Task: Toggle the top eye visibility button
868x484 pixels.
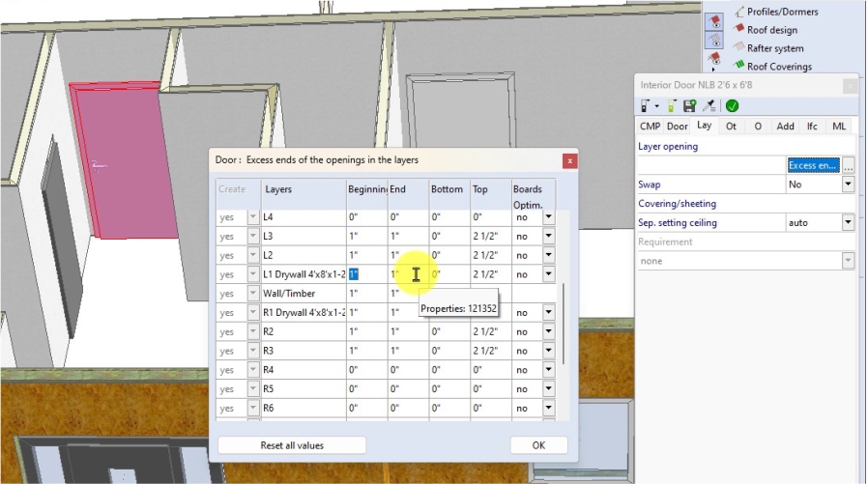Action: (x=714, y=21)
